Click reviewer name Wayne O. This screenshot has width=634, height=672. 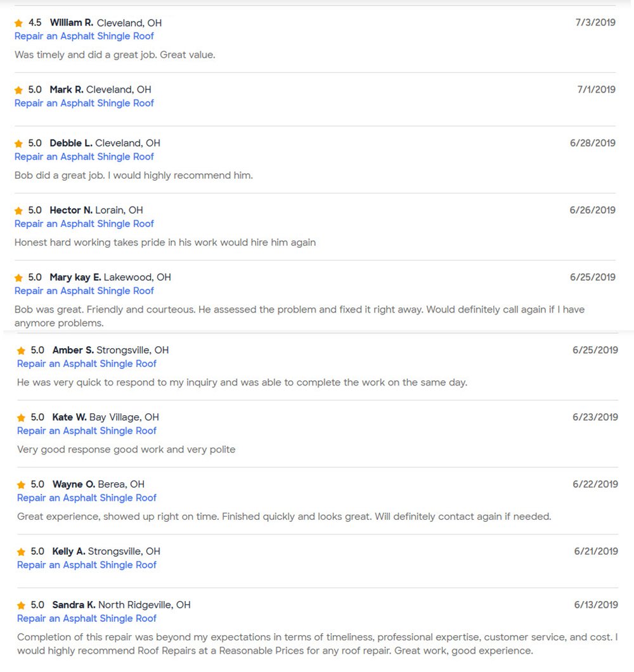coord(74,484)
